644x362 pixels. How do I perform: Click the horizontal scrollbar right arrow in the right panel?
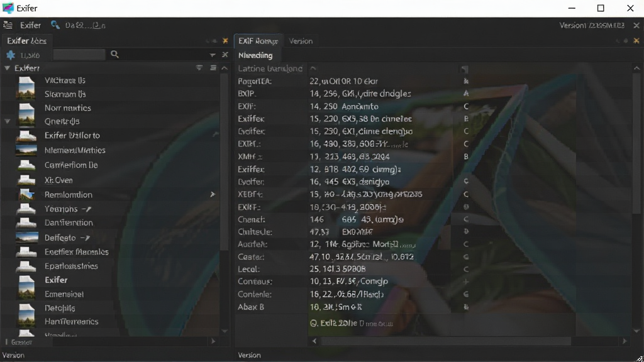pyautogui.click(x=625, y=341)
